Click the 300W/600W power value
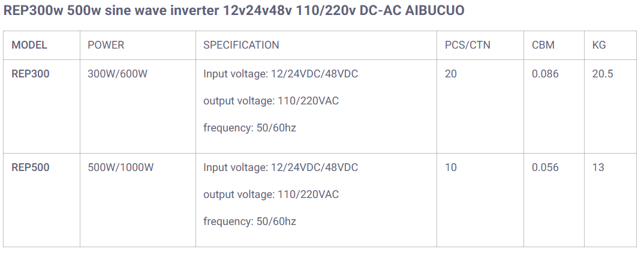The image size is (644, 255). coord(118,74)
